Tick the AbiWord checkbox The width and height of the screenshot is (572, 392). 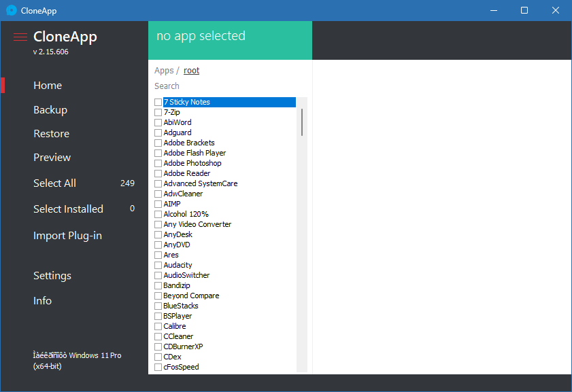coord(158,122)
